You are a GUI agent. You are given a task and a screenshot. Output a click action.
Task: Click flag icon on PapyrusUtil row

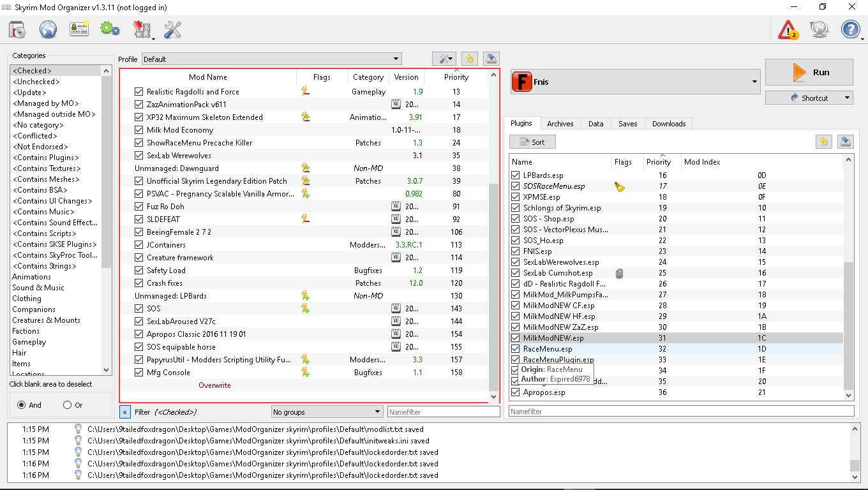306,360
